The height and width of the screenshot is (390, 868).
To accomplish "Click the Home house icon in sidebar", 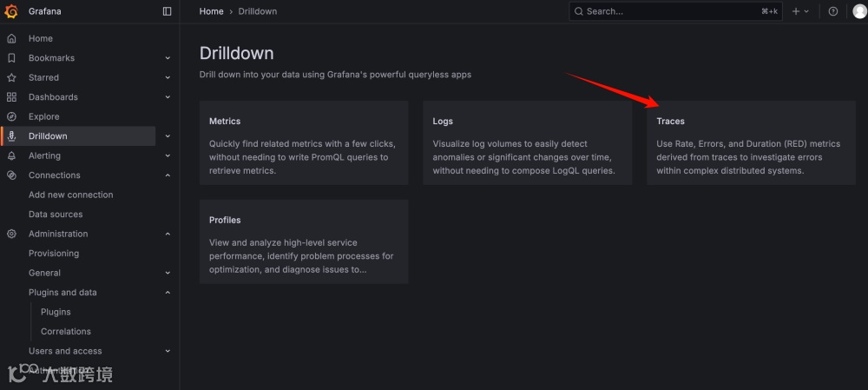I will 11,38.
